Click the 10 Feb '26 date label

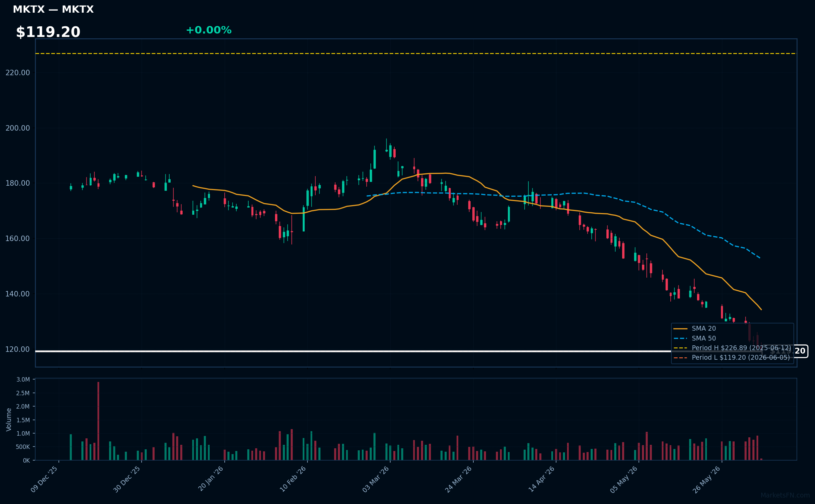pyautogui.click(x=293, y=479)
